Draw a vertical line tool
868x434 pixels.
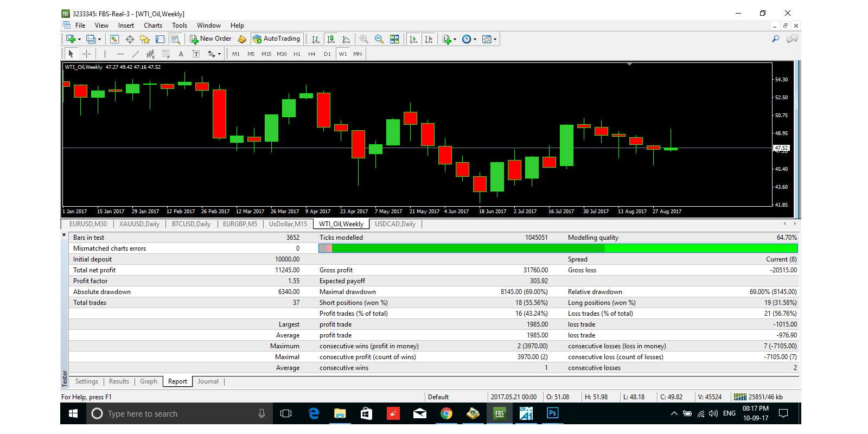105,54
